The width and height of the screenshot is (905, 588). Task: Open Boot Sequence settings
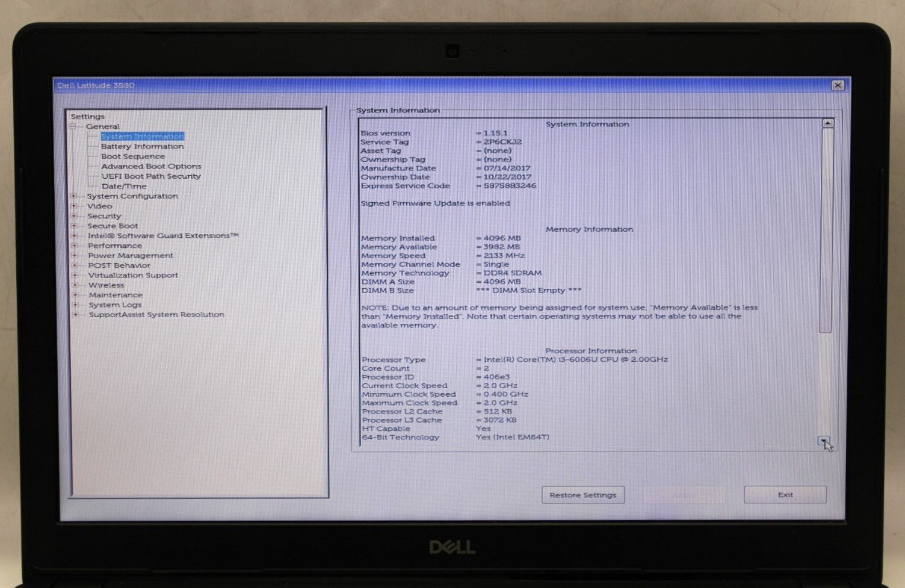(133, 156)
